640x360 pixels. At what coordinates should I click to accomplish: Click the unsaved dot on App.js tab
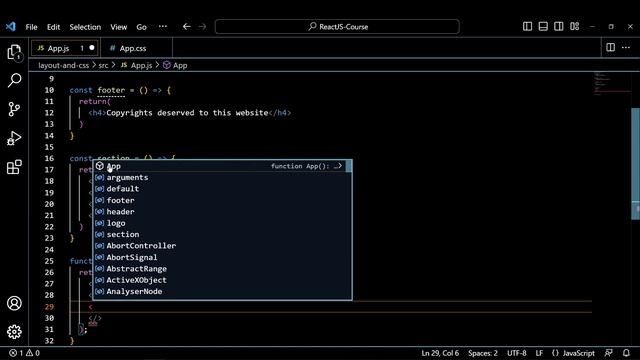click(92, 48)
